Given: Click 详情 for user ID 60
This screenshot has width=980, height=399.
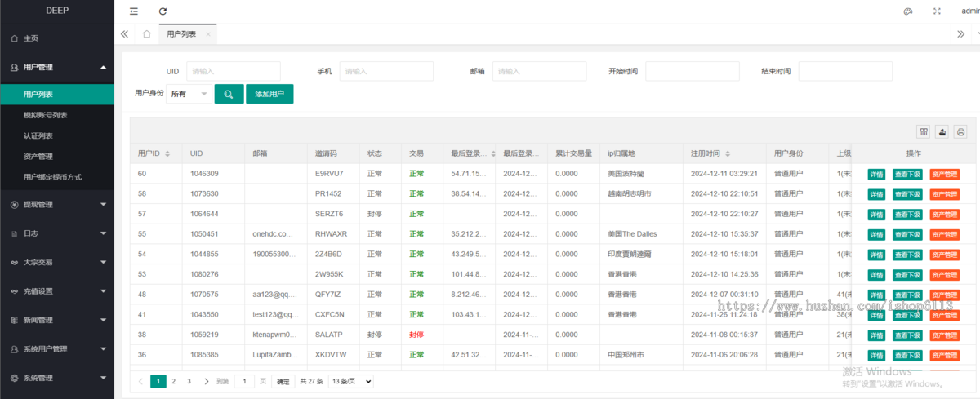Looking at the screenshot, I should pyautogui.click(x=876, y=174).
